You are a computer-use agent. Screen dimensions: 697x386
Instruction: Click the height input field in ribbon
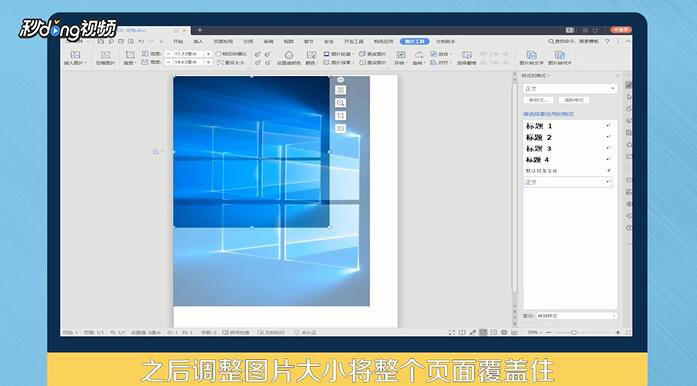[188, 54]
